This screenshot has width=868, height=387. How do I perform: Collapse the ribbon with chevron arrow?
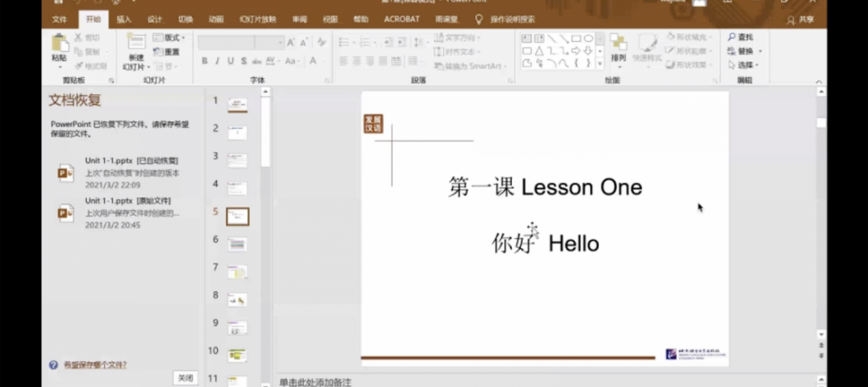(819, 81)
